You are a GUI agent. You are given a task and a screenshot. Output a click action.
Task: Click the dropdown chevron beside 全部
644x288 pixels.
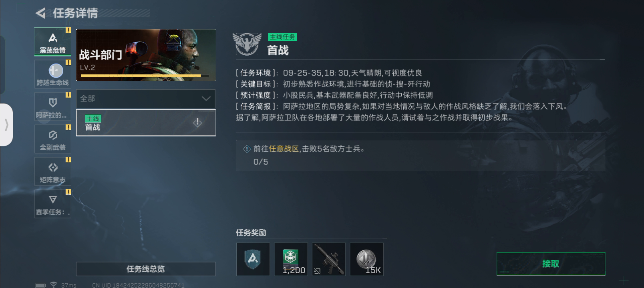206,98
